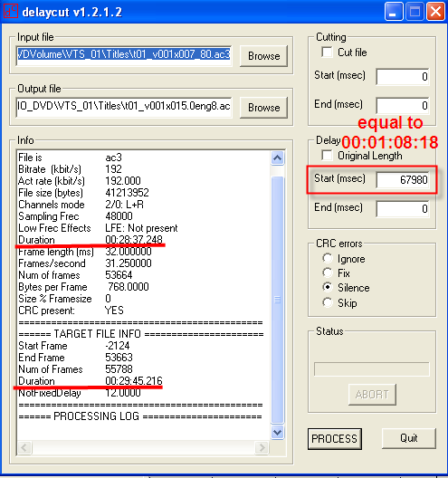
Task: Click the Cutting End (msec) field
Action: pos(403,106)
